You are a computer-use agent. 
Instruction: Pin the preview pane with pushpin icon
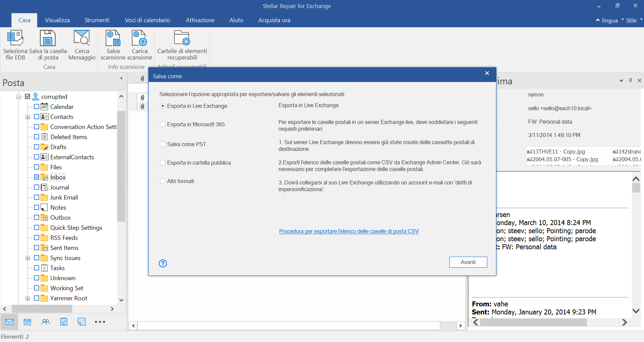(630, 80)
